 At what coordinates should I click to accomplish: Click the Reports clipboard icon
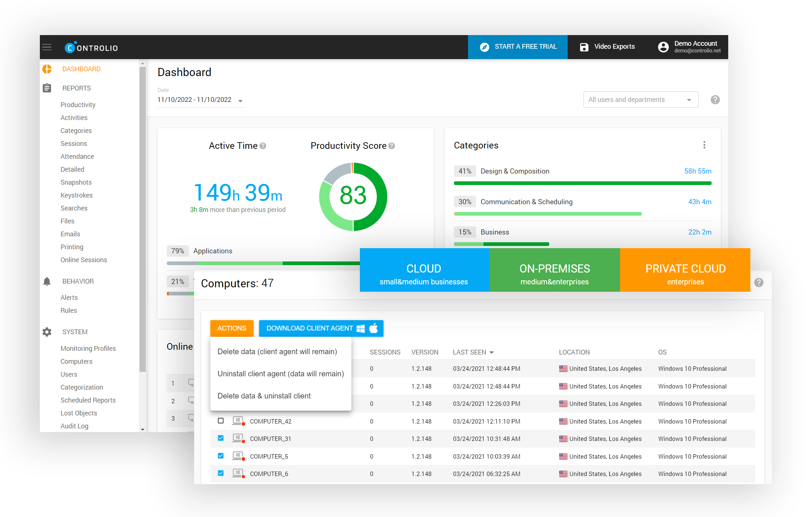pyautogui.click(x=47, y=88)
